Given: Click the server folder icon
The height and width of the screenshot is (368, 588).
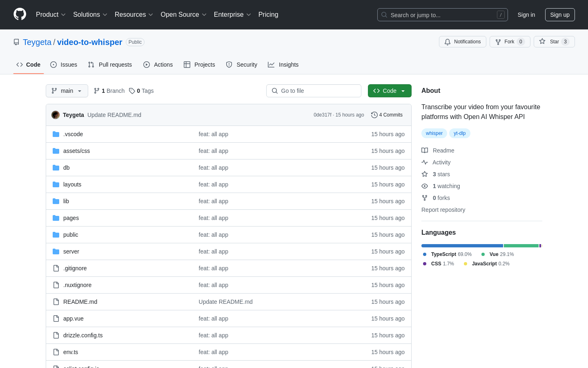Looking at the screenshot, I should pos(56,251).
